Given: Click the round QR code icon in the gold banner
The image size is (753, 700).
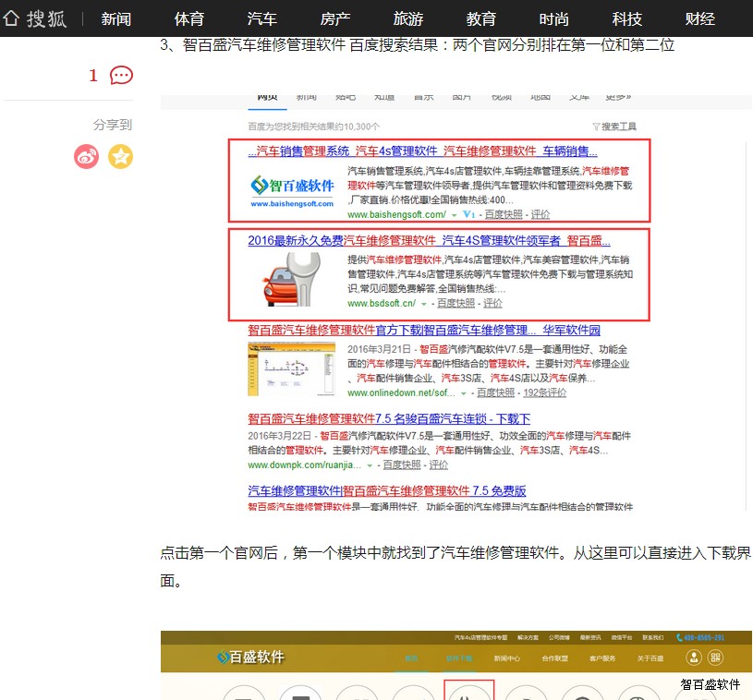Looking at the screenshot, I should pos(715,658).
